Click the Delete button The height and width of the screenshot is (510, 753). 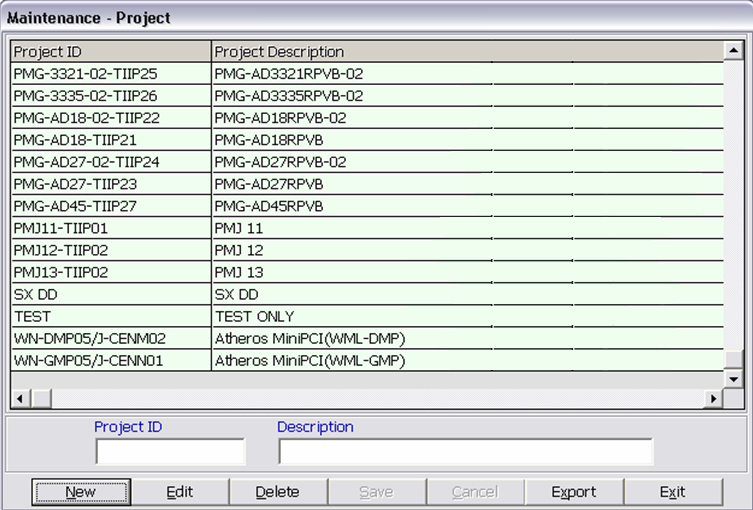coord(278,492)
